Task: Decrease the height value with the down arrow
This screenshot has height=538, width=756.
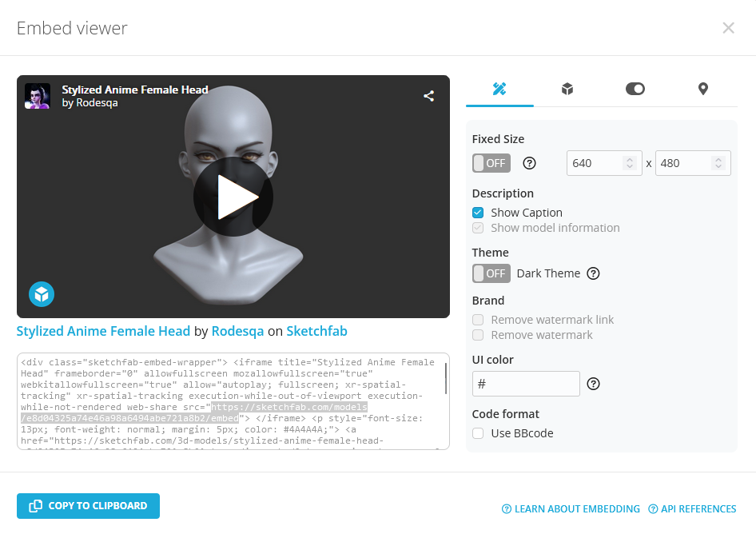Action: 718,166
